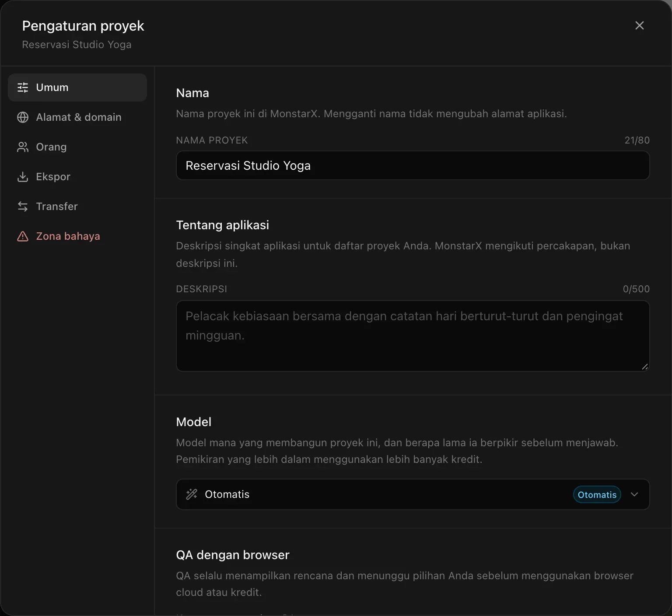
Task: Click the 21/80 character counter
Action: [x=637, y=140]
